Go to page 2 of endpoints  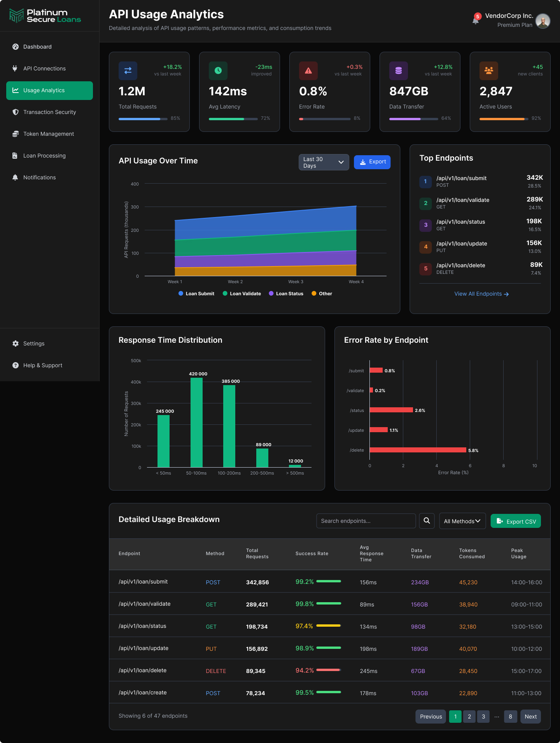pyautogui.click(x=469, y=717)
